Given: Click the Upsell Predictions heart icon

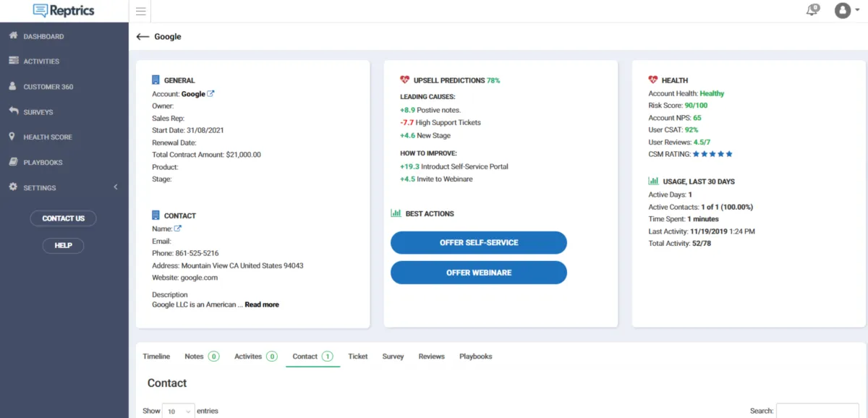Looking at the screenshot, I should coord(404,80).
